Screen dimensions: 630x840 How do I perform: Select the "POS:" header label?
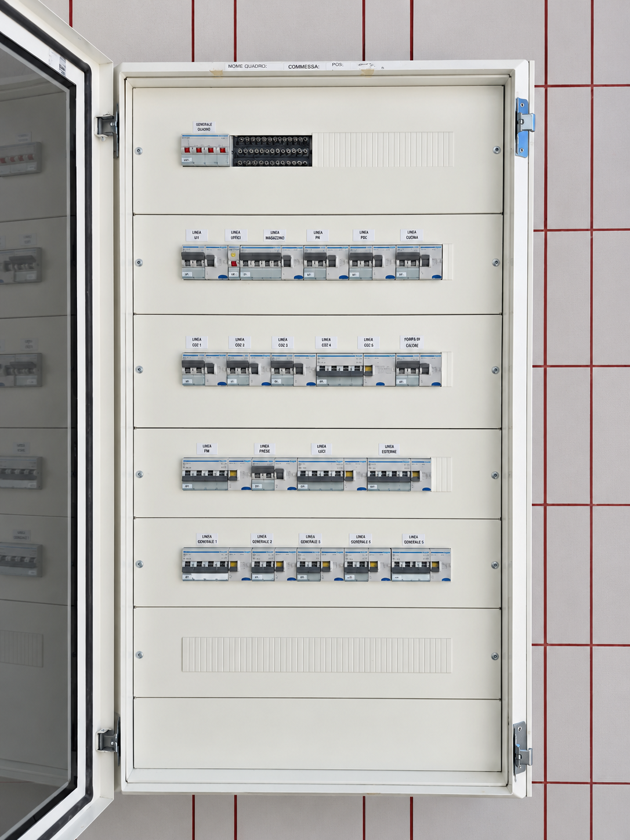pyautogui.click(x=338, y=64)
